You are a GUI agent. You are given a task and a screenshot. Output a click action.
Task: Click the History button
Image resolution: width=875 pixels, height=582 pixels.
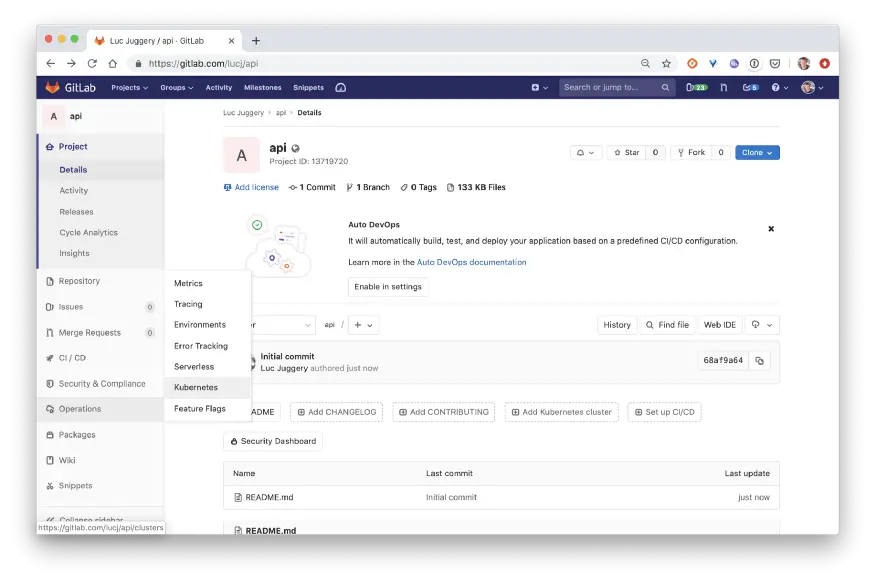[617, 325]
